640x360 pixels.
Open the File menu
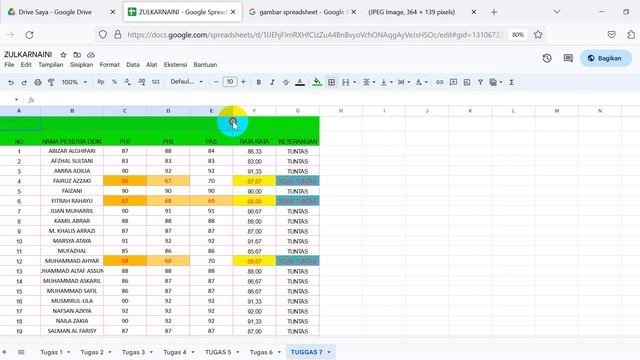tap(9, 65)
